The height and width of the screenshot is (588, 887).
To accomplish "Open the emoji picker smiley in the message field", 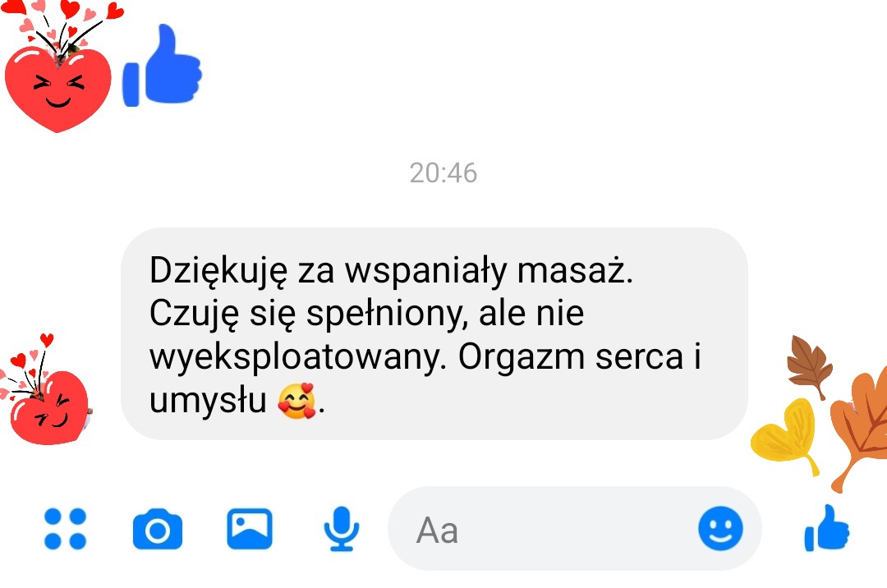I will 720,529.
